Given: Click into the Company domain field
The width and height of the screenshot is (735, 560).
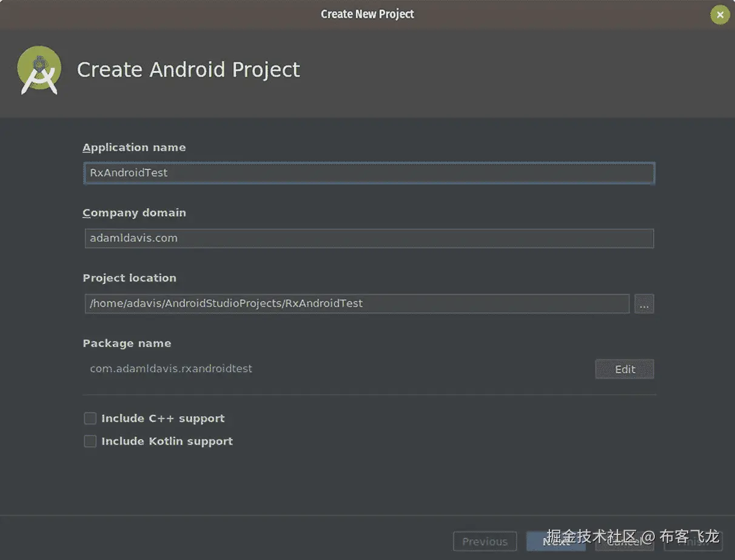Looking at the screenshot, I should pyautogui.click(x=369, y=238).
